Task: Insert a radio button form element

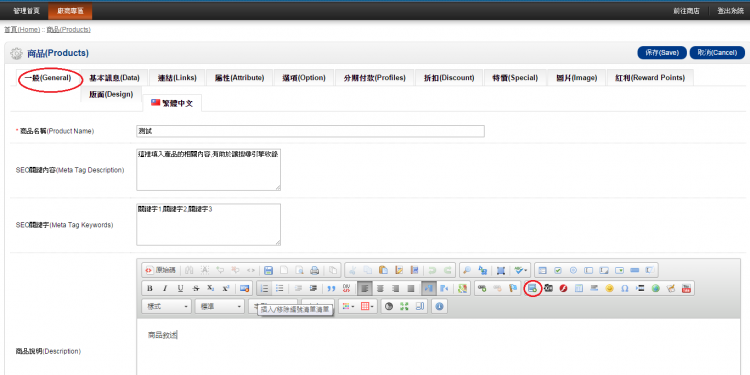Action: click(x=573, y=270)
